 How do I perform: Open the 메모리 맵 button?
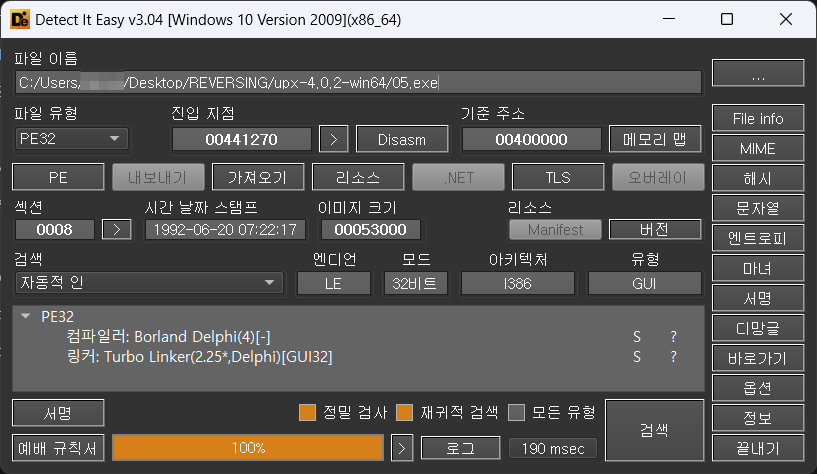655,140
